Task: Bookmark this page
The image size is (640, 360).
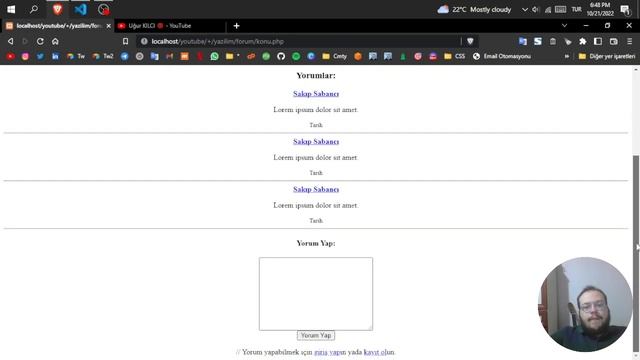Action: point(125,41)
